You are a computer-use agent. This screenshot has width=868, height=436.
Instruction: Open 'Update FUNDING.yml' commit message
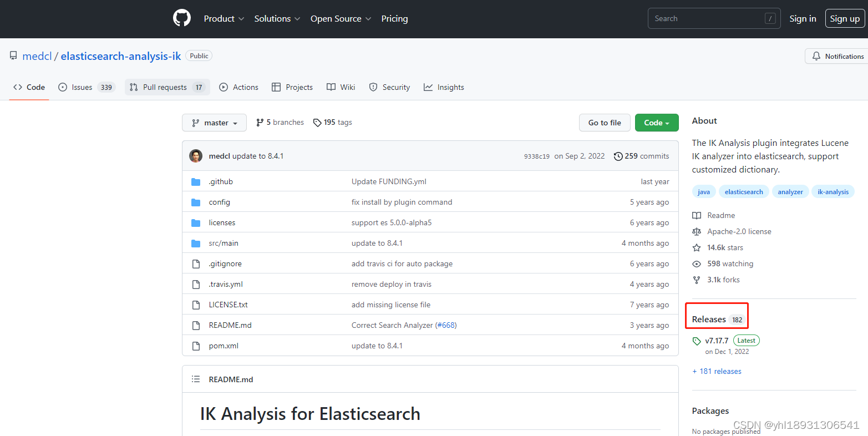(x=389, y=181)
